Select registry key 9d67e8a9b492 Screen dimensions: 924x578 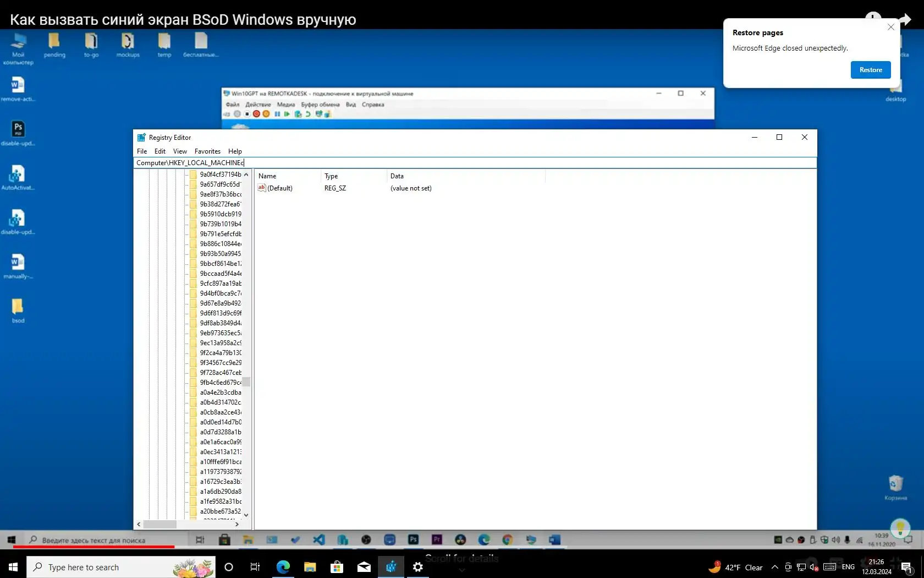[216, 303]
